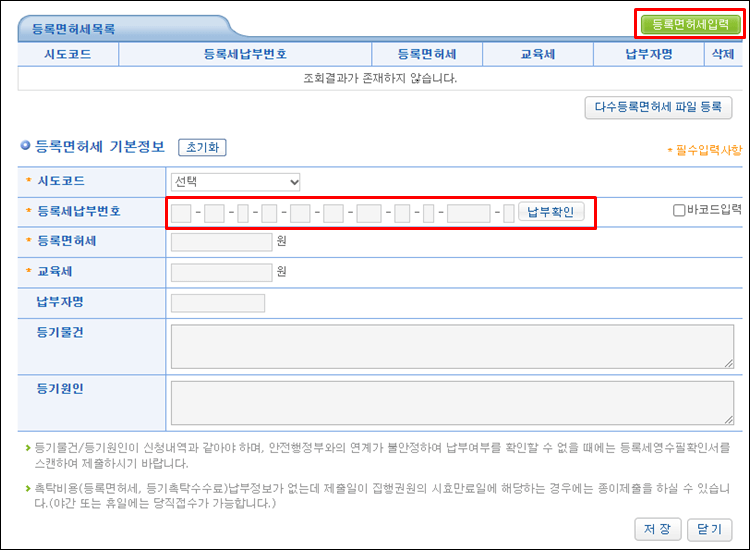
Task: Click the 교육세 column header
Action: (538, 54)
